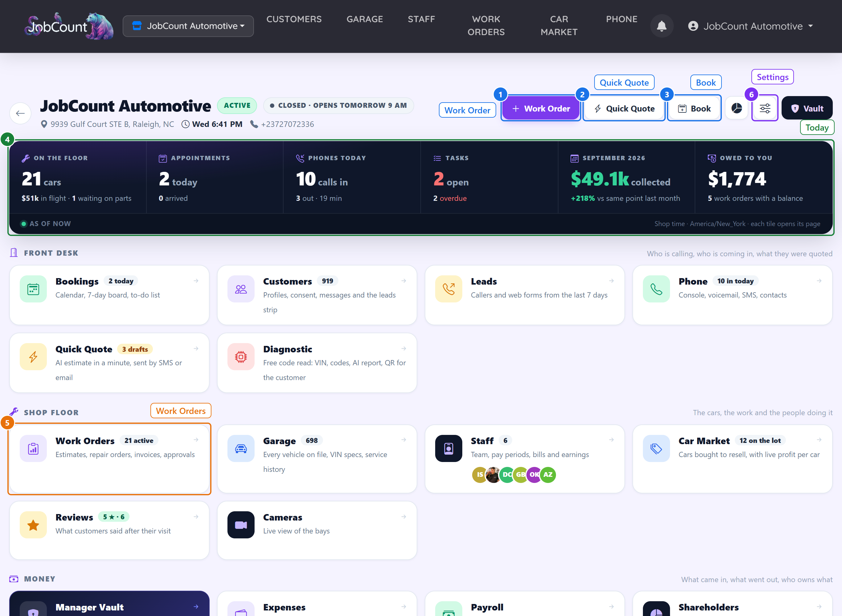Image resolution: width=842 pixels, height=616 pixels.
Task: Click the AZ staff avatar
Action: pyautogui.click(x=548, y=475)
